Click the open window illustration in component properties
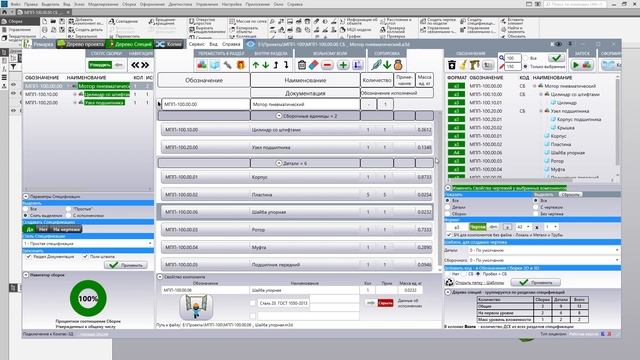 click(x=196, y=307)
